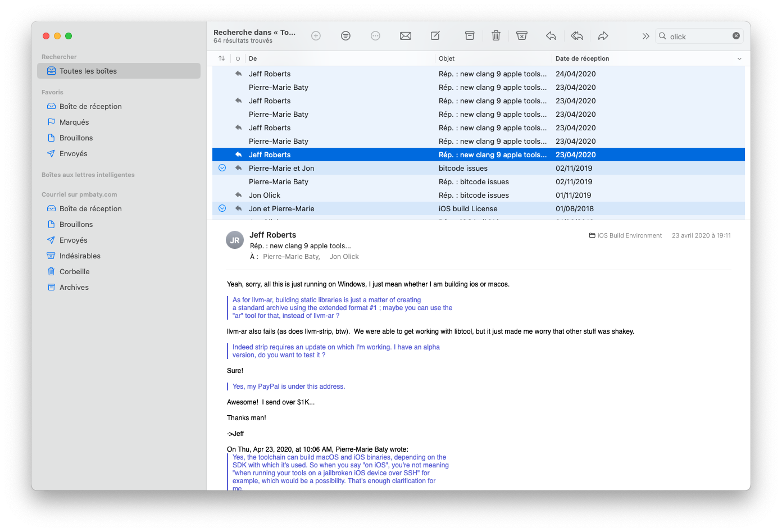Show more toolbar items chevron
Image resolution: width=782 pixels, height=532 pixels.
tap(645, 37)
